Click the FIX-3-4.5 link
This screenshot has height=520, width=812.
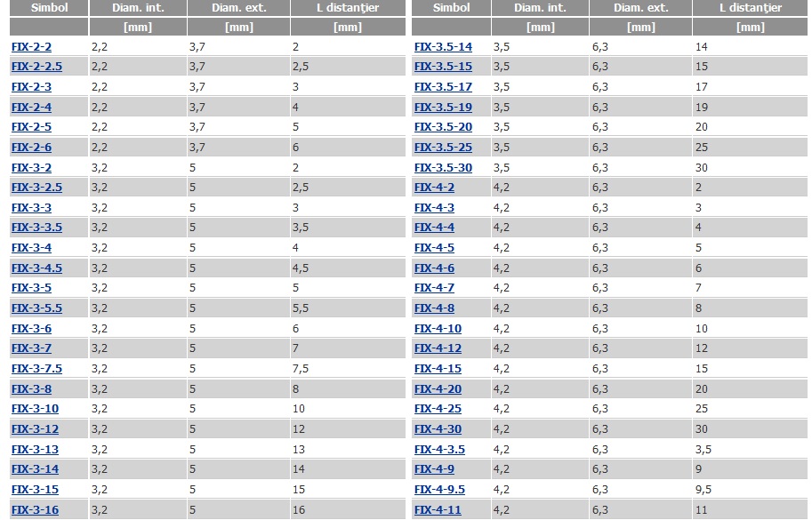coord(36,268)
